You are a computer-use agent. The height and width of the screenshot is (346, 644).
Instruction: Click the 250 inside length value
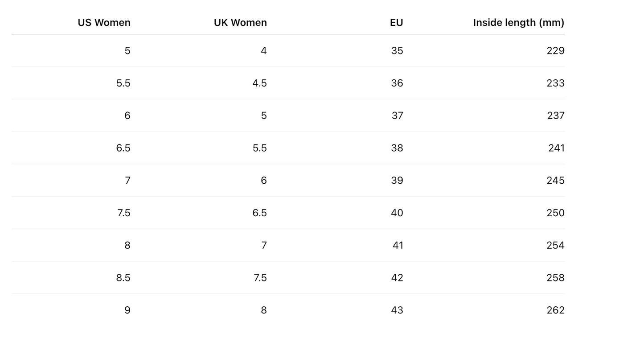(555, 213)
